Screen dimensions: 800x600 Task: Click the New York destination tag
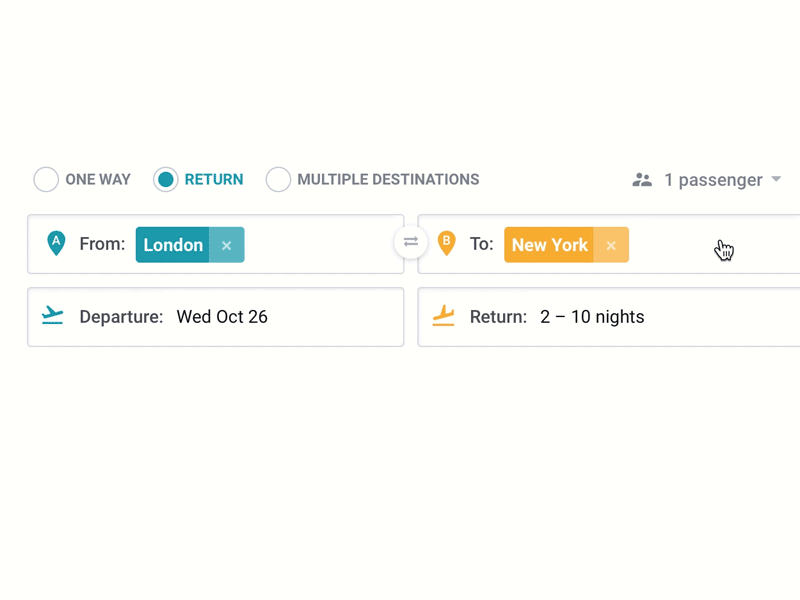pyautogui.click(x=549, y=245)
